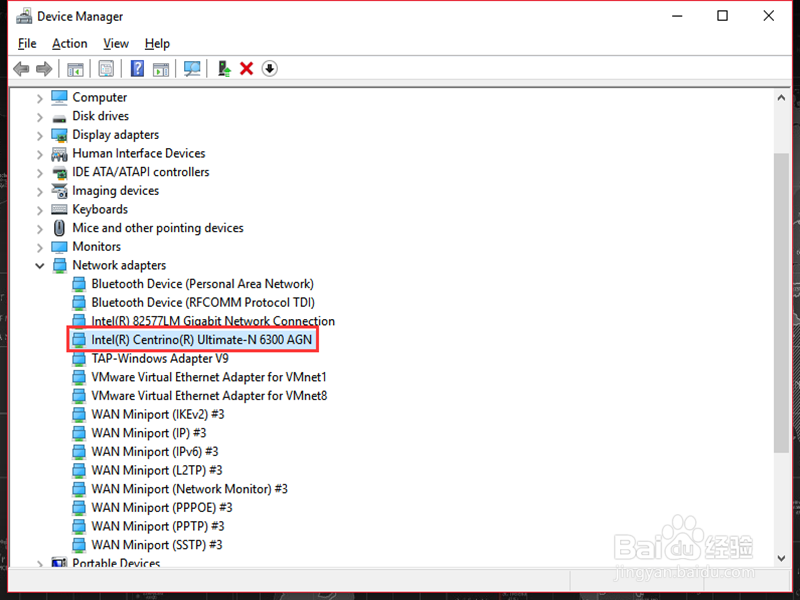
Task: Click the blue Help question mark icon
Action: [x=137, y=68]
